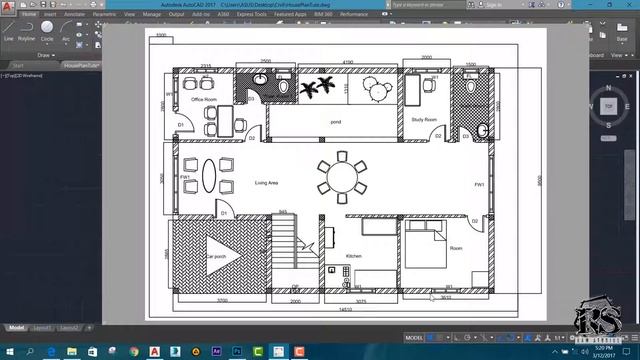Open the AutoCAD application menu button

(x=8, y=7)
